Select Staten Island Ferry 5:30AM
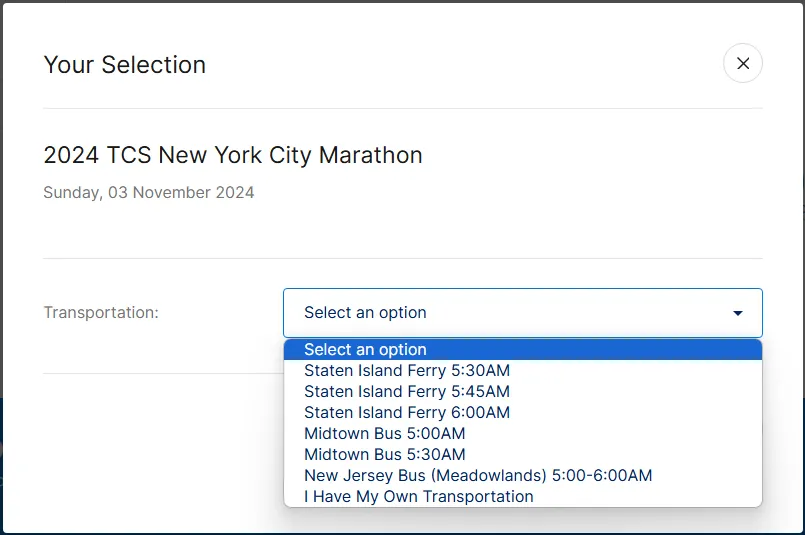805x535 pixels. point(523,371)
